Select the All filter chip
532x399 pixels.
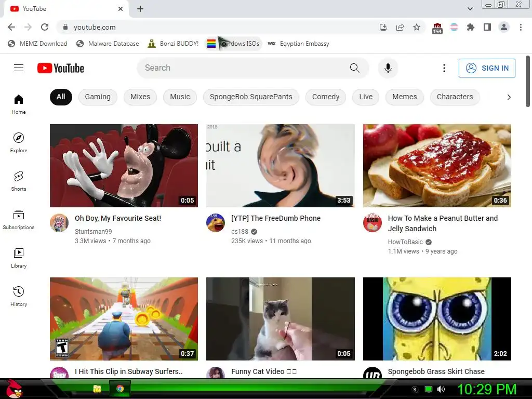[61, 97]
